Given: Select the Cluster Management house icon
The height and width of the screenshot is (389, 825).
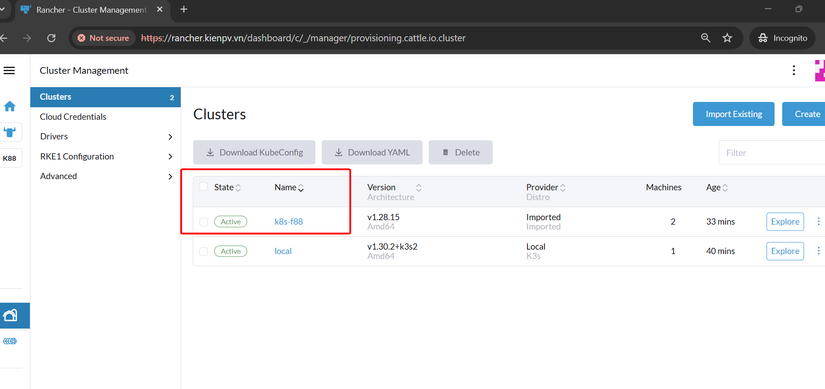Looking at the screenshot, I should [10, 315].
